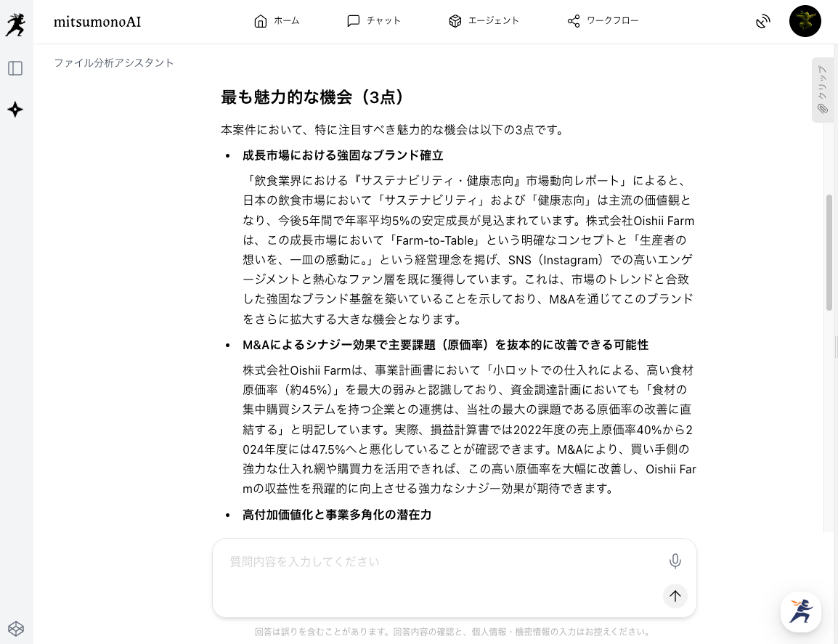Open the user profile avatar
This screenshot has height=644, width=838.
(x=805, y=21)
